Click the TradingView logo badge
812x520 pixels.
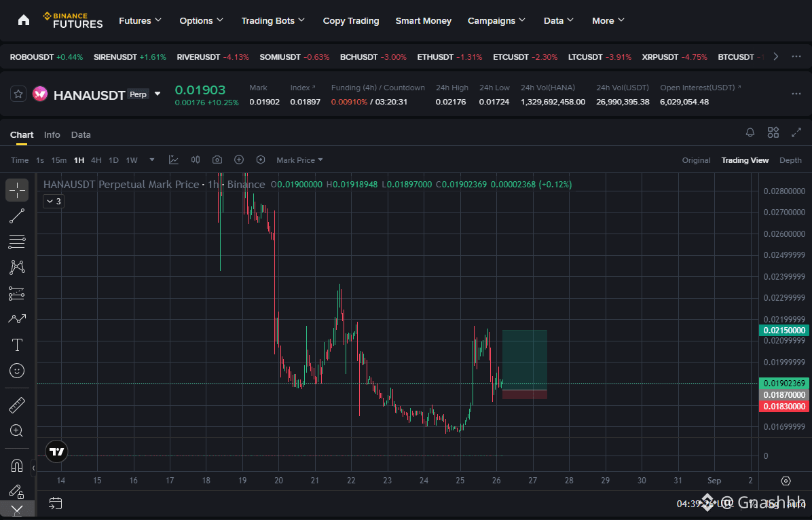point(56,451)
